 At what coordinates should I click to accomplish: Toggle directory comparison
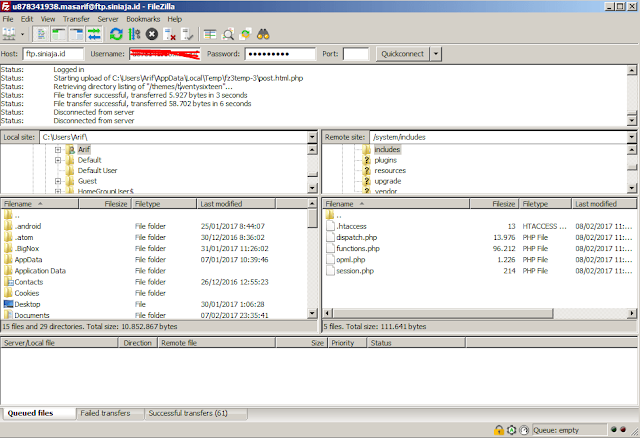(x=228, y=34)
